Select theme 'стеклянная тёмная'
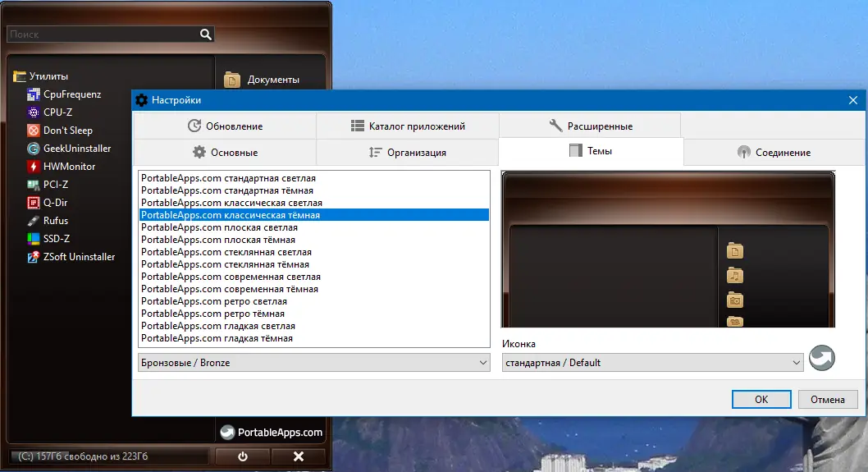 pos(314,264)
